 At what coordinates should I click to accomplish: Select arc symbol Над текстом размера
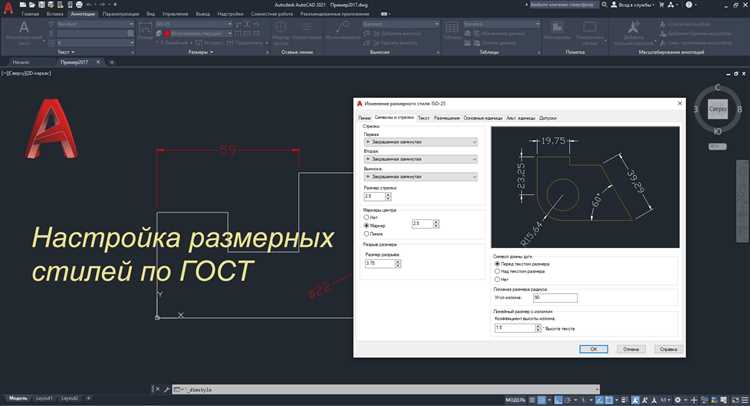(x=497, y=271)
